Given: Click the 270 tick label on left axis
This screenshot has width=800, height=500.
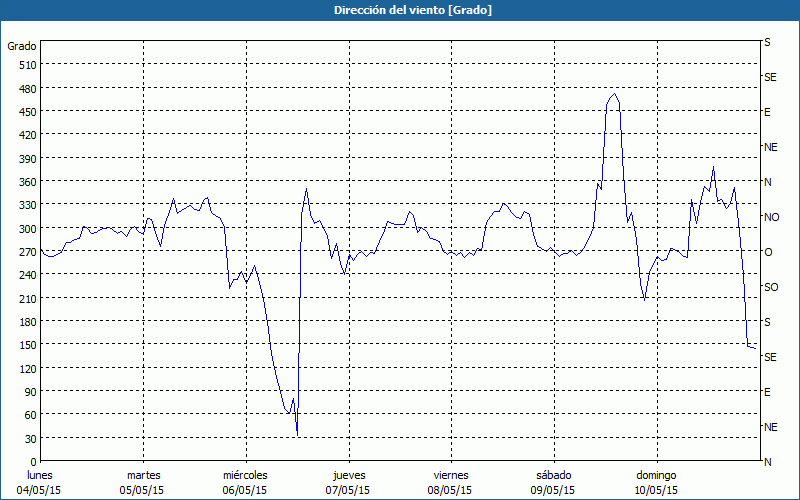Looking at the screenshot, I should coord(25,252).
